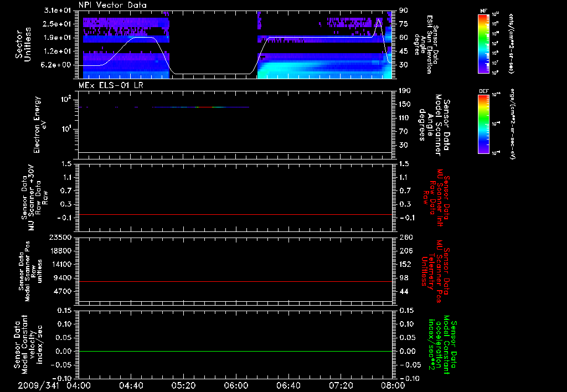This screenshot has height=392, width=567.
Task: Click the "1.9e+01" sector tick value
Action: (x=58, y=38)
